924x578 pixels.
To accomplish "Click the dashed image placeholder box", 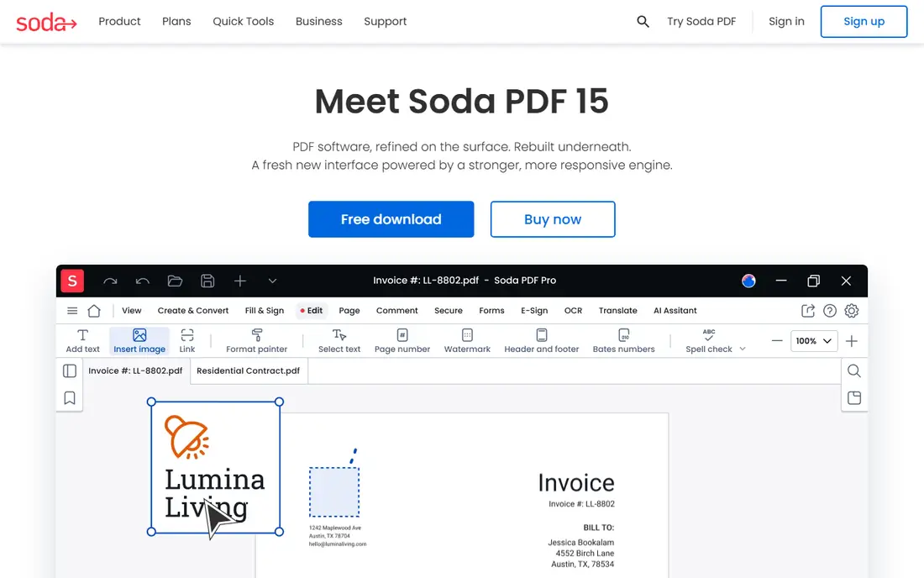I will pos(334,492).
